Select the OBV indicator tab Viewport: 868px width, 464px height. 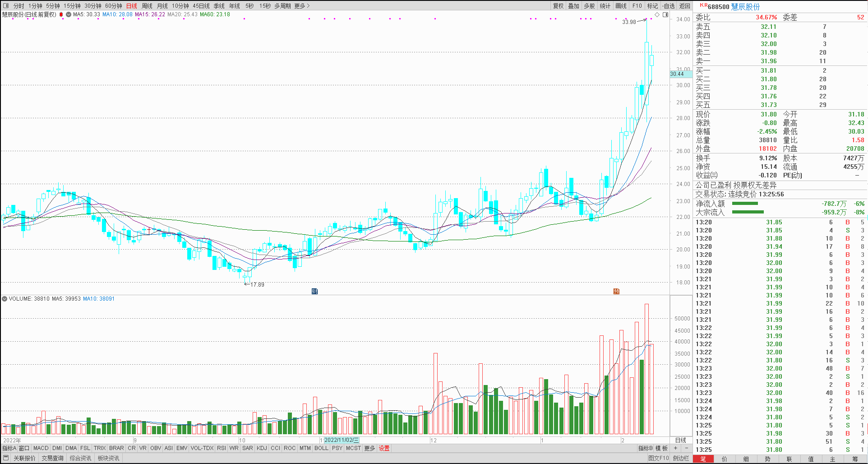coord(156,448)
